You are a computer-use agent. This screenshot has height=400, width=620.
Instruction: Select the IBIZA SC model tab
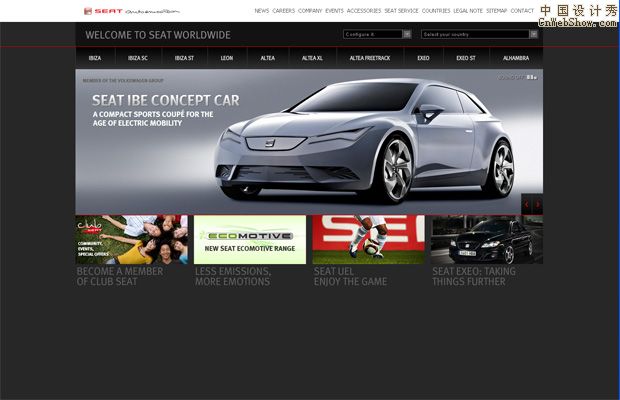[138, 58]
